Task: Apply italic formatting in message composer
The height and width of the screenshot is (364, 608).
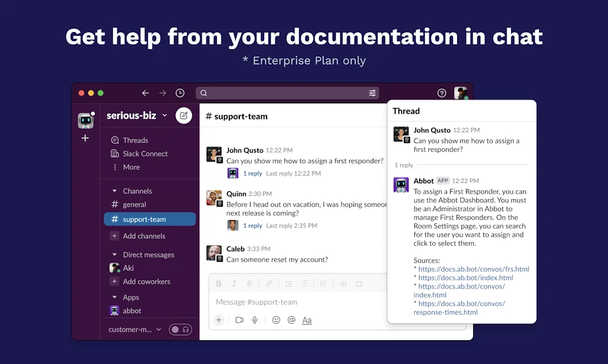Action: (234, 284)
